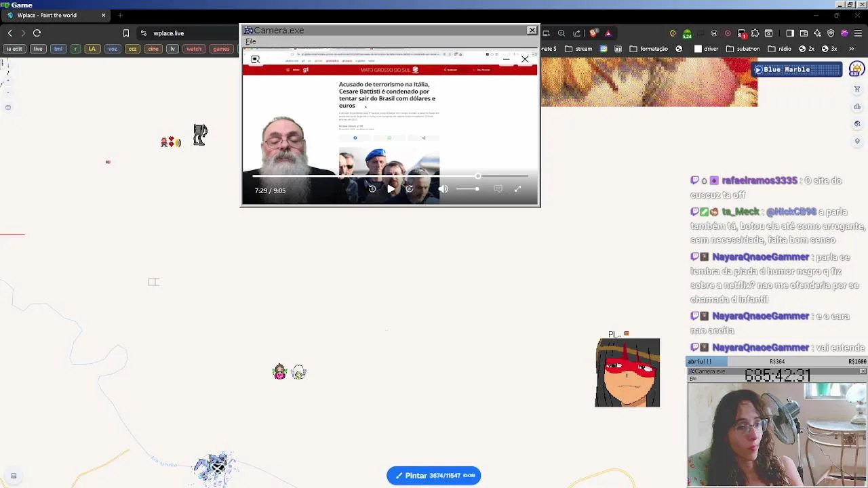This screenshot has width=868, height=488.
Task: Open Brave VPN shield icon
Action: (831, 33)
